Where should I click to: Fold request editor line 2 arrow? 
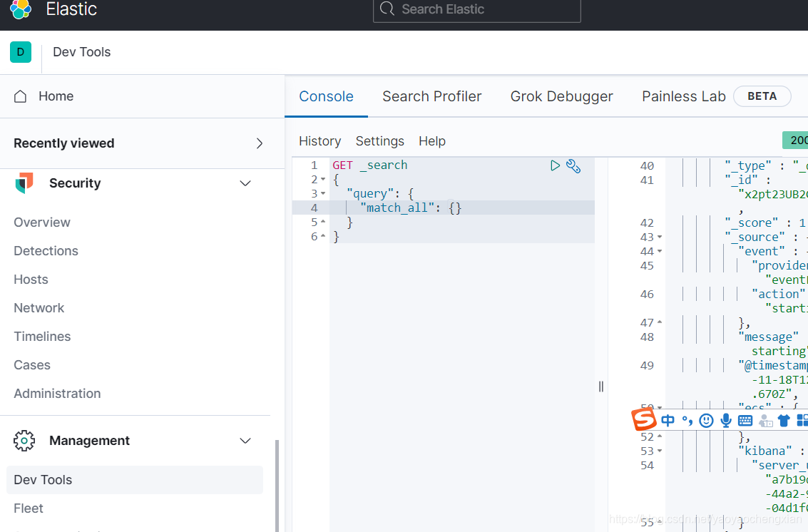[x=323, y=180]
